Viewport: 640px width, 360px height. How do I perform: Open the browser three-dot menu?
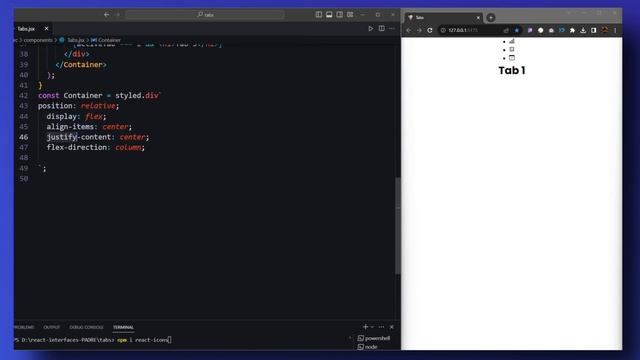(x=615, y=30)
